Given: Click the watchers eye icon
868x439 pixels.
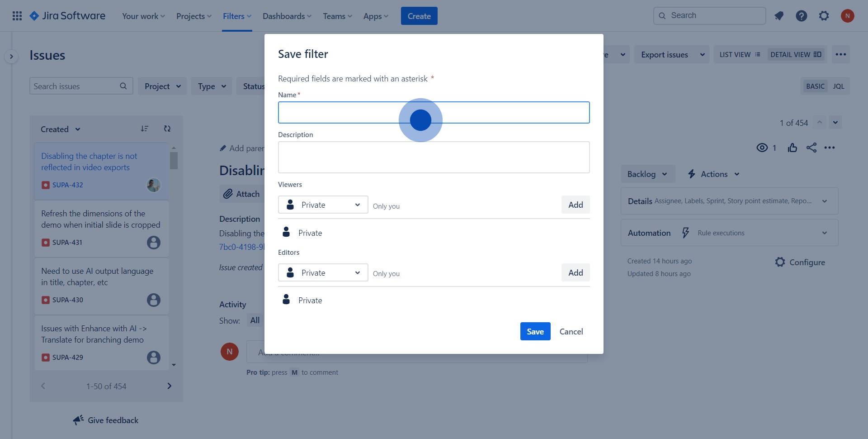Looking at the screenshot, I should click(x=763, y=148).
